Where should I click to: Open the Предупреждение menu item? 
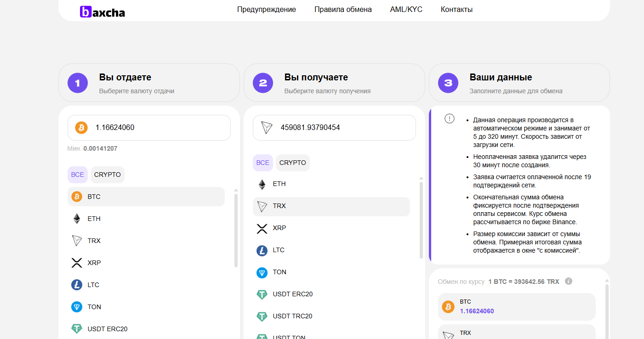point(267,10)
